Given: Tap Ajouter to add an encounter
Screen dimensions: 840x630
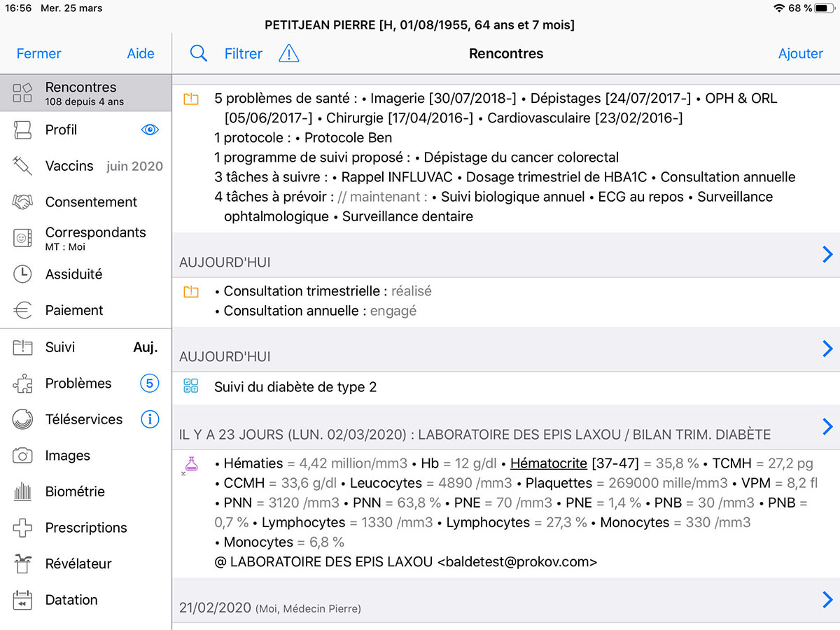Looking at the screenshot, I should [x=800, y=54].
